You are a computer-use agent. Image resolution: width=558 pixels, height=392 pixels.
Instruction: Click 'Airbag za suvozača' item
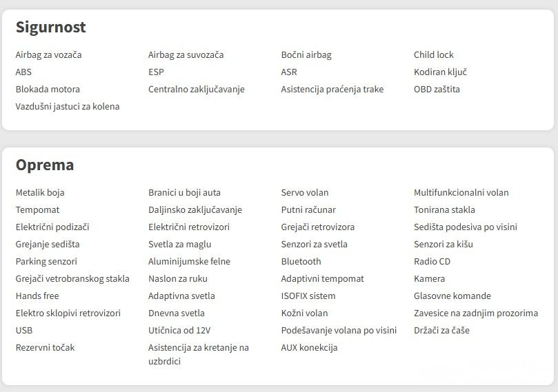tap(186, 55)
